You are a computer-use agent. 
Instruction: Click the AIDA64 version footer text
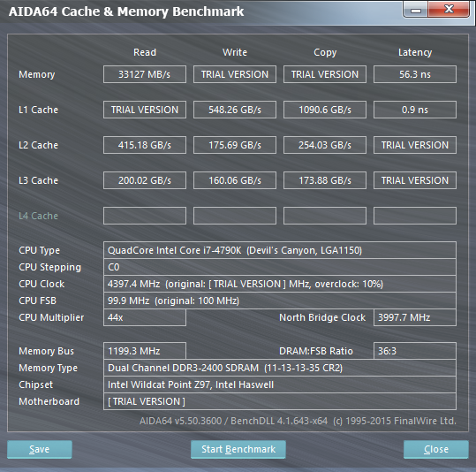(x=298, y=421)
